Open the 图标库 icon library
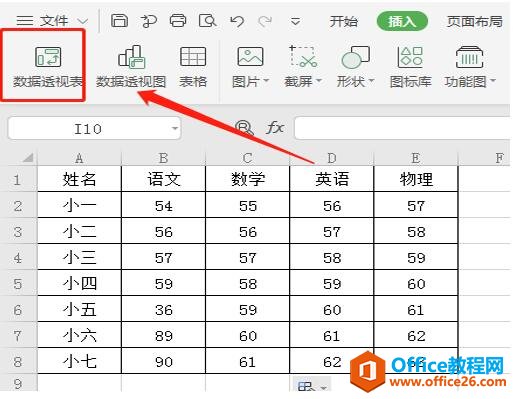The width and height of the screenshot is (513, 399). click(411, 67)
